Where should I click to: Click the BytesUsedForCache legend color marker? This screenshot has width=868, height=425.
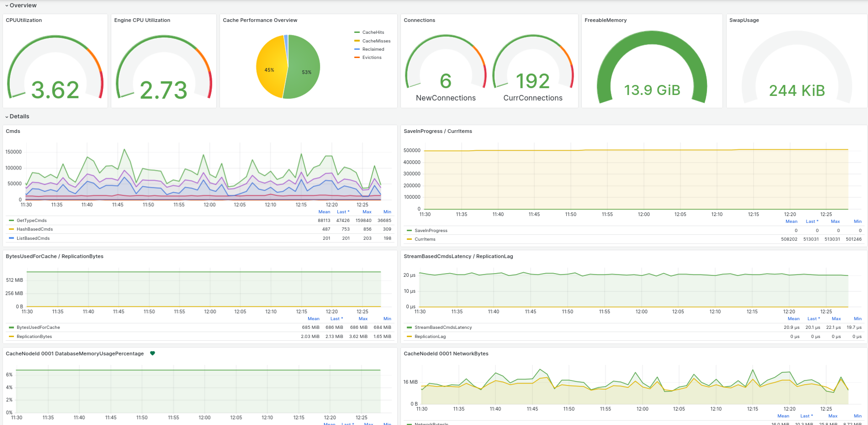click(x=11, y=327)
